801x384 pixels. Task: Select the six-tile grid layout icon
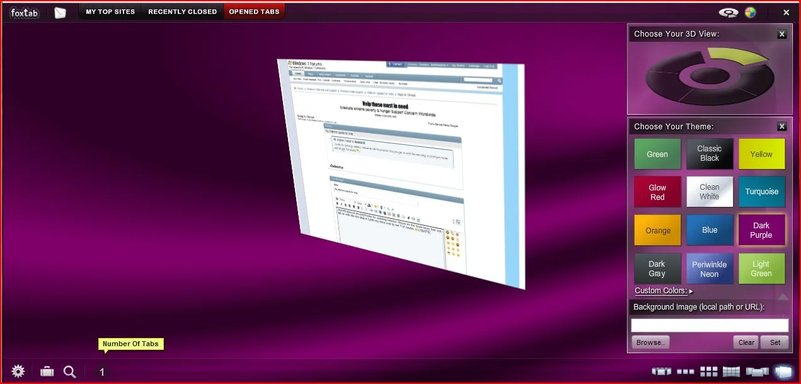pyautogui.click(x=709, y=371)
